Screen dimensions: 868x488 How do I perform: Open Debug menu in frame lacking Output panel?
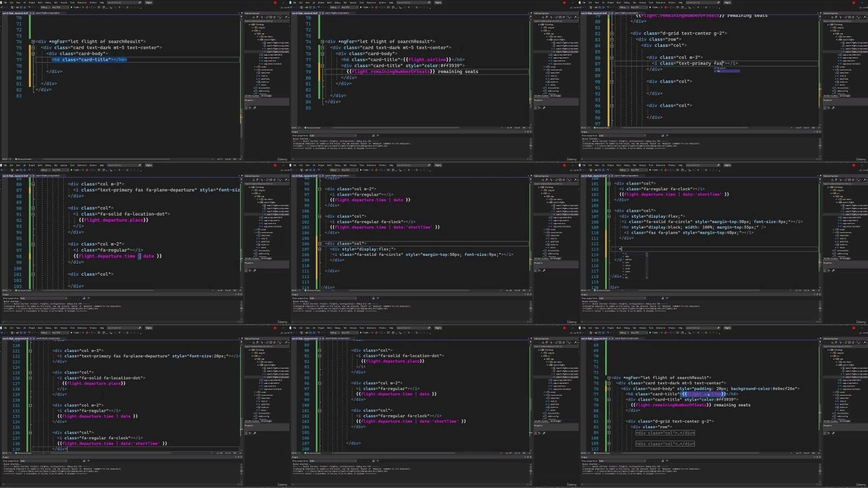[48, 2]
